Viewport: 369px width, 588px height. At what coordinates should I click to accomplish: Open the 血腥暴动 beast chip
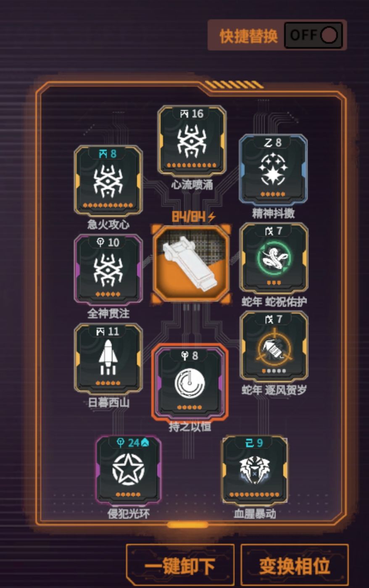(x=255, y=470)
